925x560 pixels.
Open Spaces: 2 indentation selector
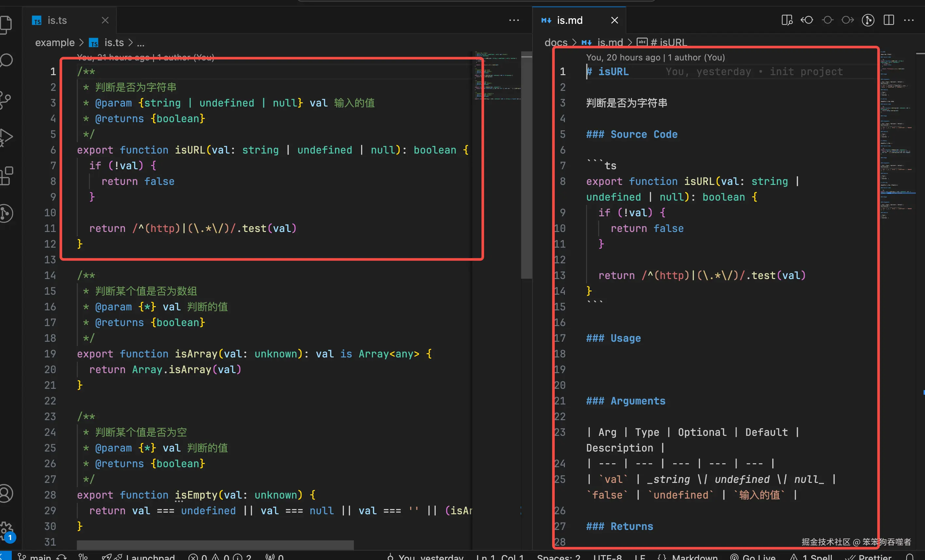click(558, 557)
